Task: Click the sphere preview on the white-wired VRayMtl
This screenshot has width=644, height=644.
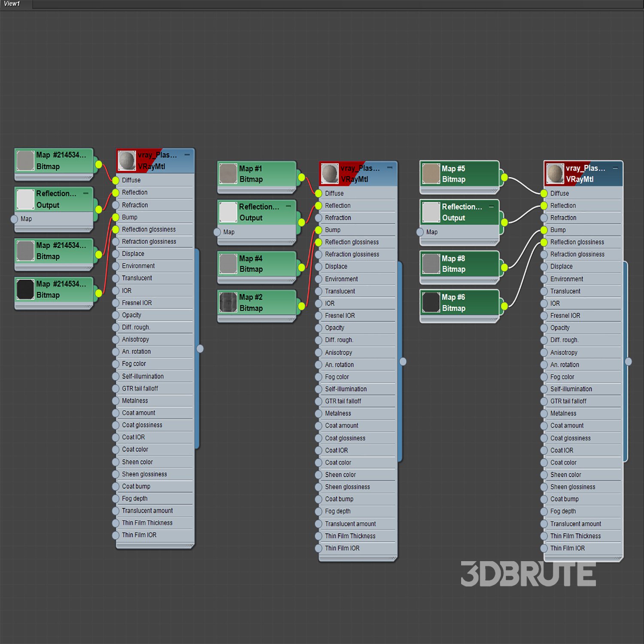Action: [x=555, y=174]
